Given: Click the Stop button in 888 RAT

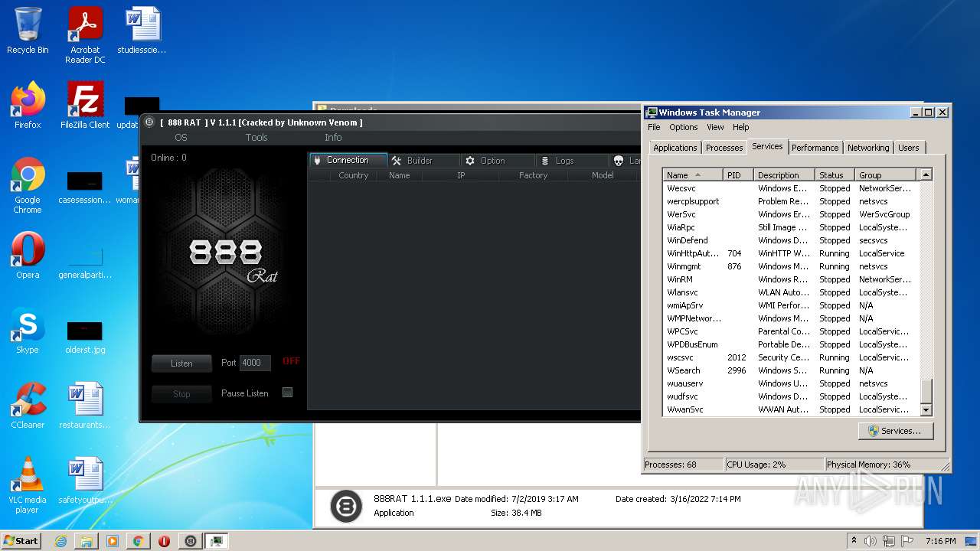Looking at the screenshot, I should (181, 394).
